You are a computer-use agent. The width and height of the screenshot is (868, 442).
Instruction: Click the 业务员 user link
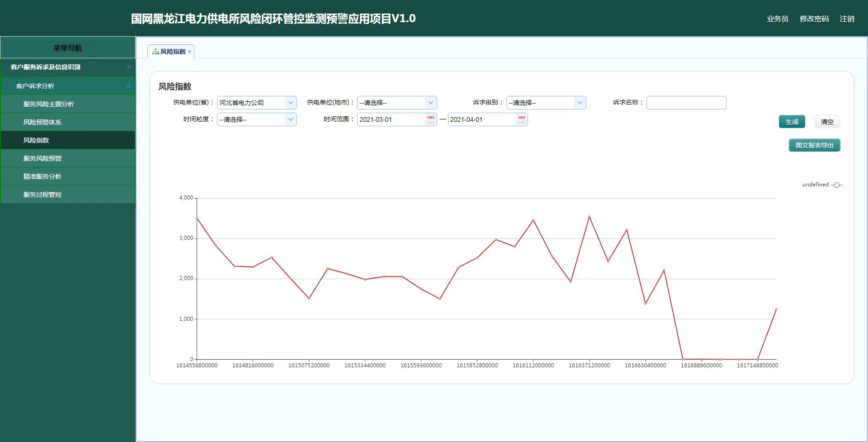point(778,19)
